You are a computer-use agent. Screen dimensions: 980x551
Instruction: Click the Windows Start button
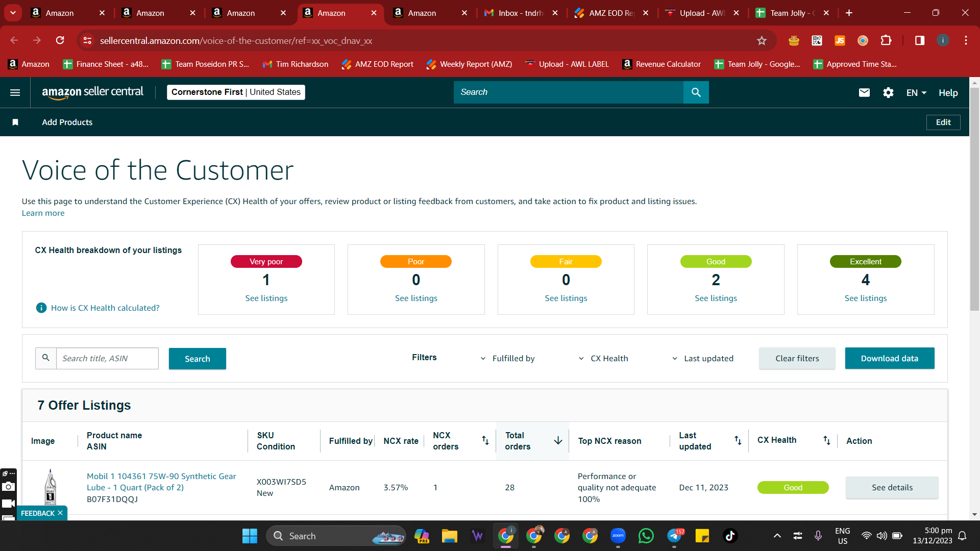(x=250, y=536)
